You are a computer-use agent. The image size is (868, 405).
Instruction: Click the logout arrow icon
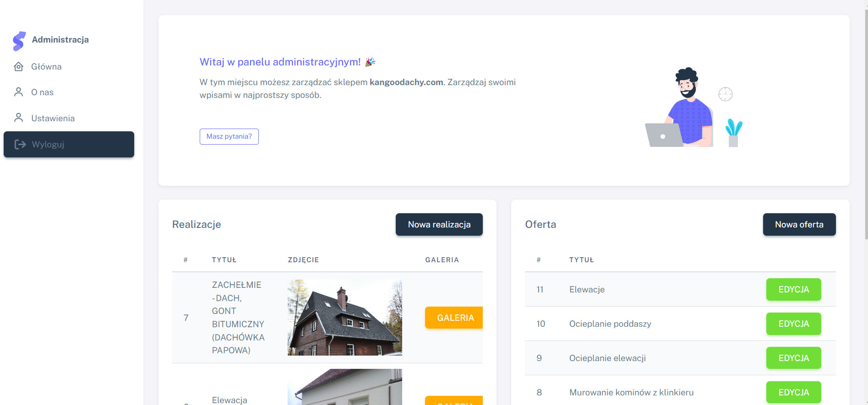click(x=20, y=144)
